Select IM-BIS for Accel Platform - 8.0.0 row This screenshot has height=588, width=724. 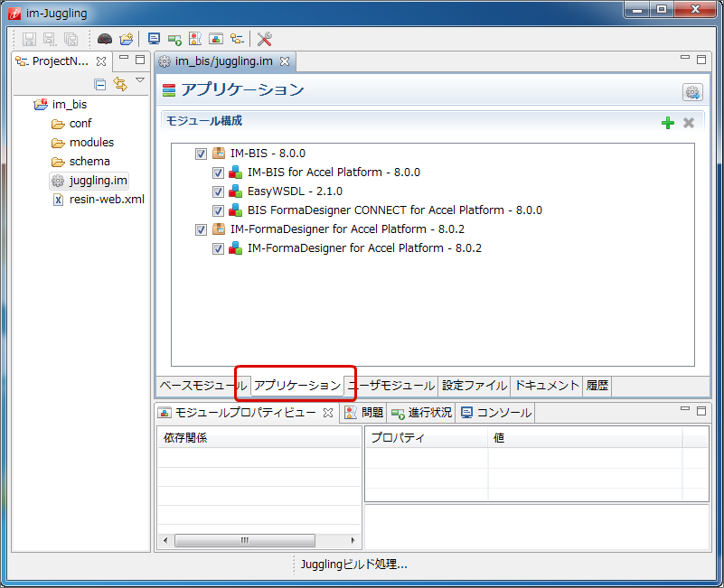334,173
